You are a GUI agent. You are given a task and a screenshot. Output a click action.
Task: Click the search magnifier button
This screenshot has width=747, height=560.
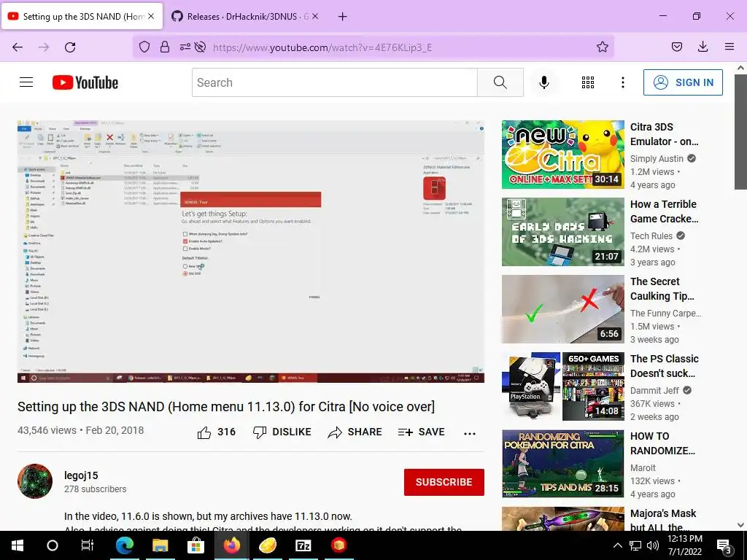[x=500, y=82]
